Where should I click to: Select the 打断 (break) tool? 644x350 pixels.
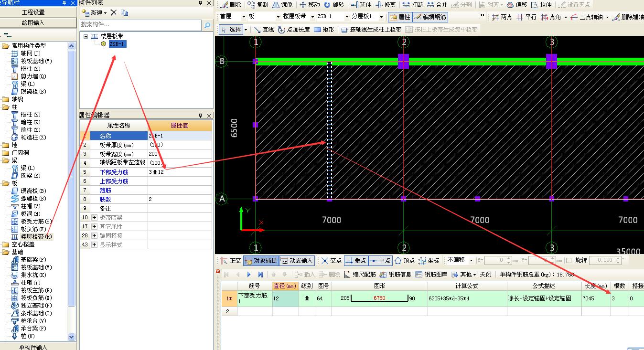[412, 5]
